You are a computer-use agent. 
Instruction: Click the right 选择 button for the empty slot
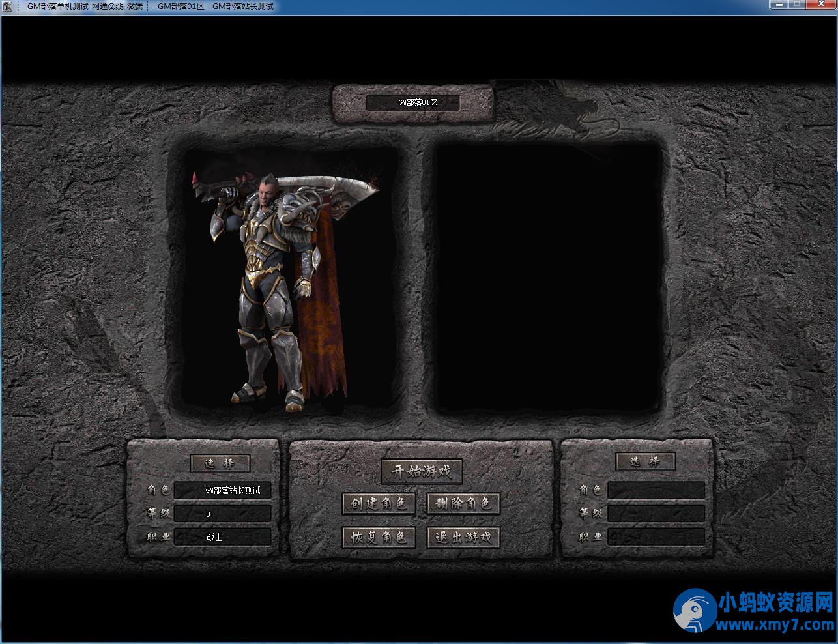click(645, 461)
